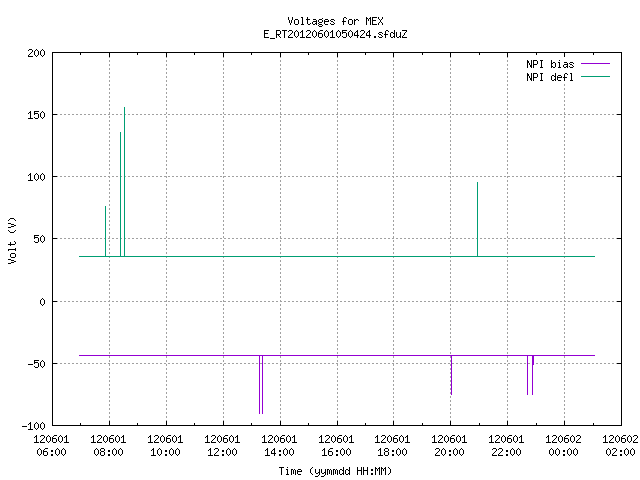Click the purple bias dip near 20:00
640x480 pixels.
(451, 375)
